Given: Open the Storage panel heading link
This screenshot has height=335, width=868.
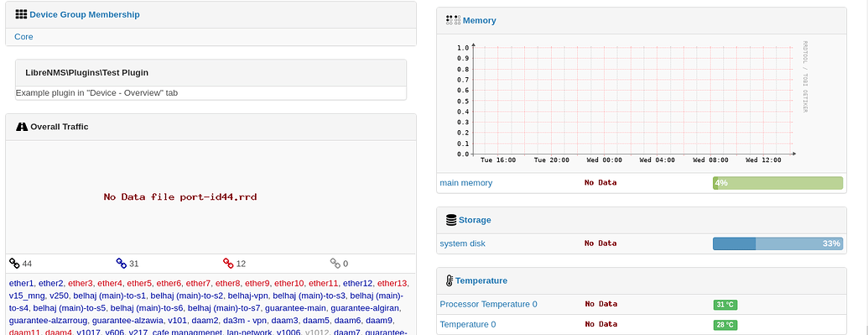Looking at the screenshot, I should coord(475,220).
